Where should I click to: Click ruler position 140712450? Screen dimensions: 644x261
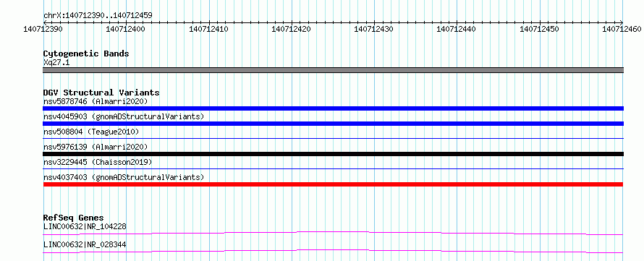pos(539,29)
